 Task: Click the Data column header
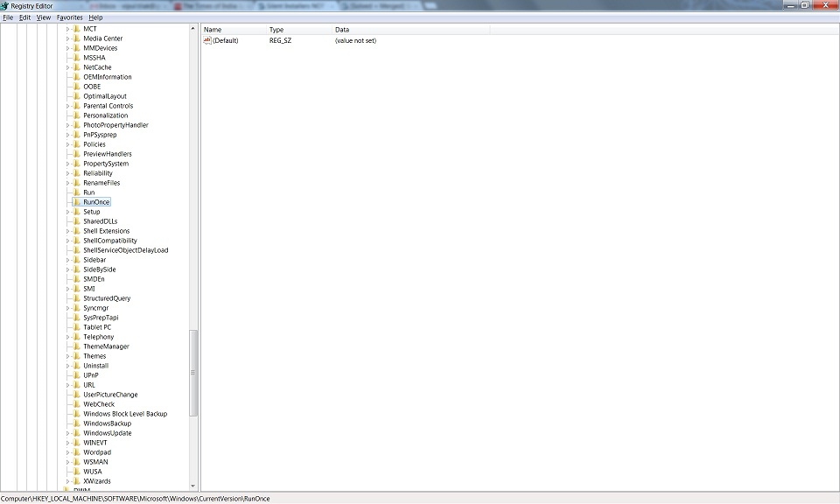[410, 30]
